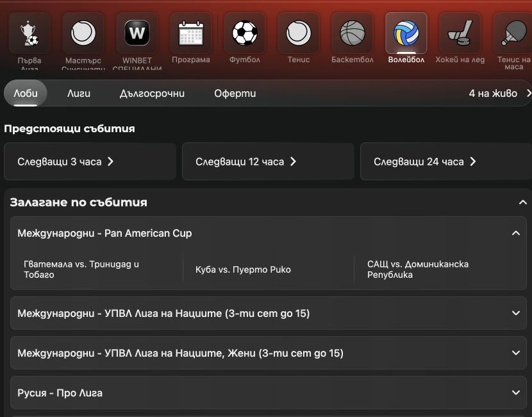Open the WINBET Специални icon

pos(137,33)
